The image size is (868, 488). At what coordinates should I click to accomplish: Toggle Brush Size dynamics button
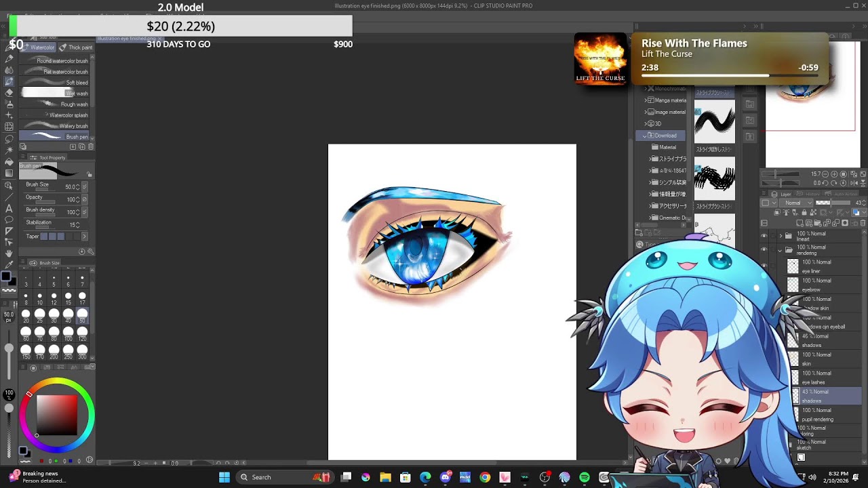[x=85, y=186]
